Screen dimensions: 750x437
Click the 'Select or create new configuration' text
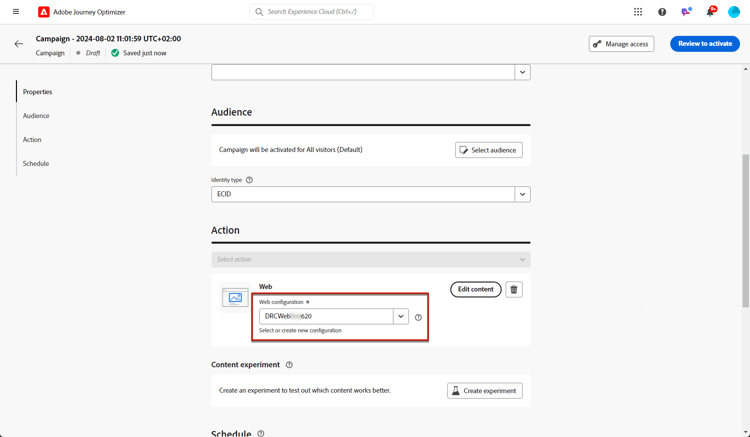point(300,330)
